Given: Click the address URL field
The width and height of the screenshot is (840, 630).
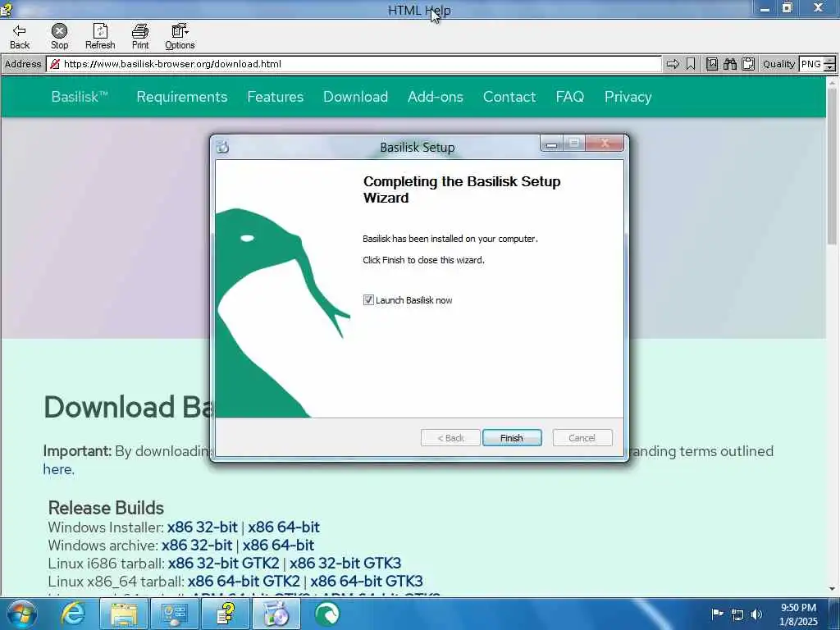Looking at the screenshot, I should tap(354, 64).
